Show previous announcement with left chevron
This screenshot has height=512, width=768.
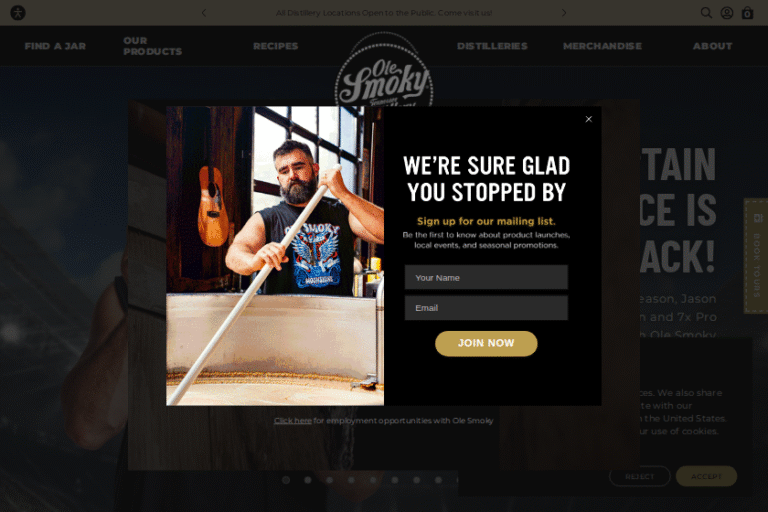point(204,13)
